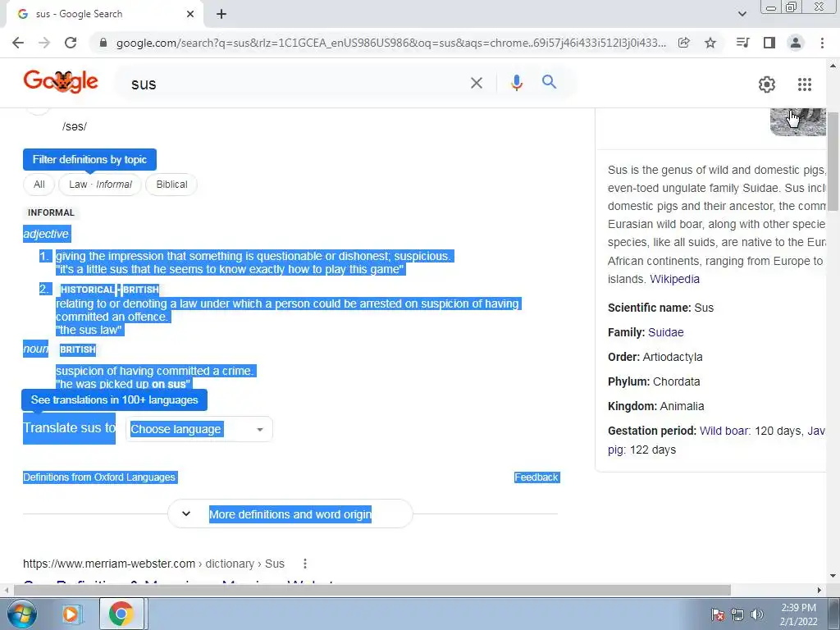The height and width of the screenshot is (630, 840).
Task: Click the 'Order: Artiodactyla' text
Action: coord(655,357)
